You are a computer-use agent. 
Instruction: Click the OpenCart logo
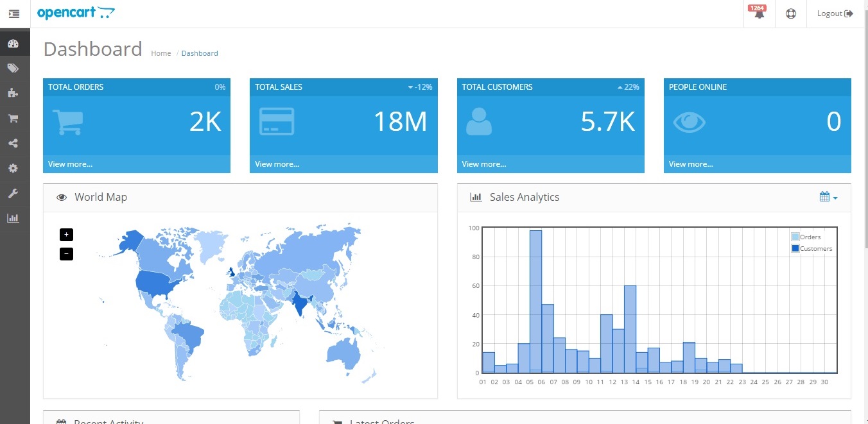click(76, 13)
